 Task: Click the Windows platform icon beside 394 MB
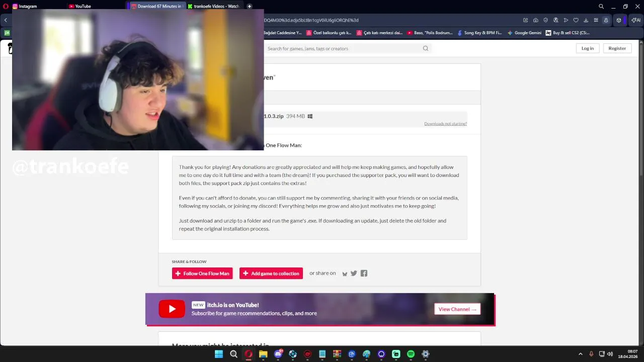(310, 116)
